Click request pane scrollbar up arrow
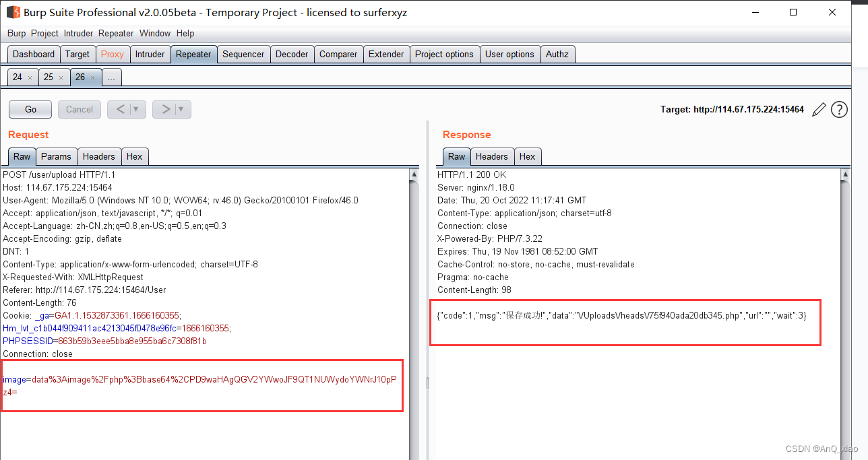This screenshot has width=868, height=460. point(414,174)
